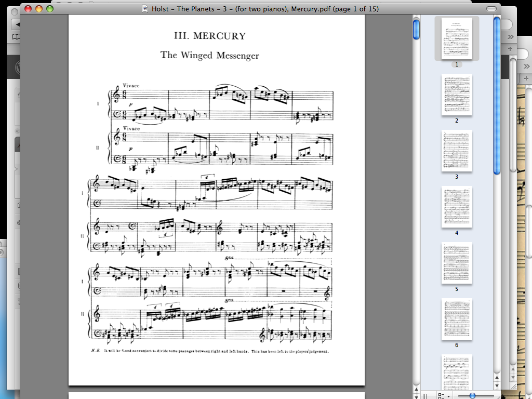This screenshot has width=532, height=399.
Task: Click the sidebar resize grip handle
Action: click(x=425, y=396)
